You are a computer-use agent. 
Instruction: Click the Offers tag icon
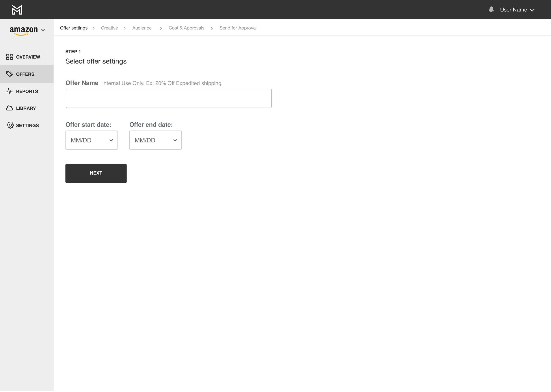[9, 74]
